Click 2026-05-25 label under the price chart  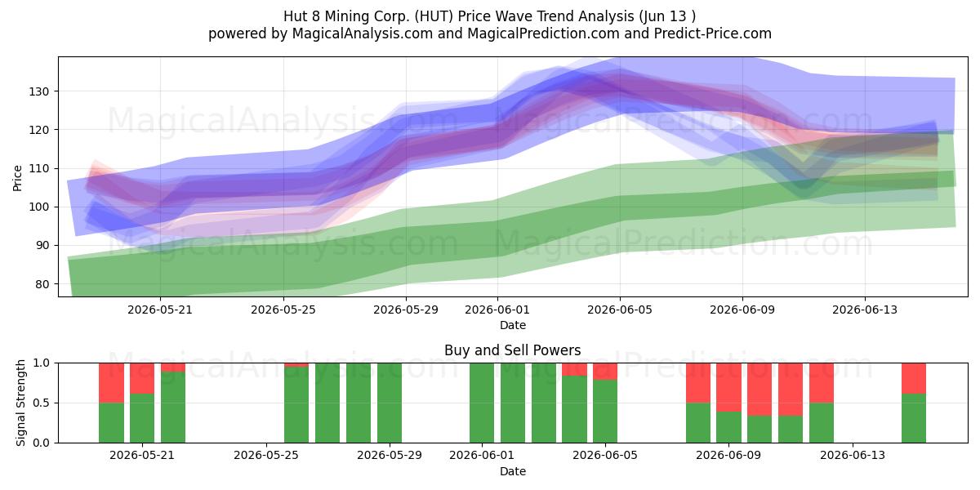283,310
